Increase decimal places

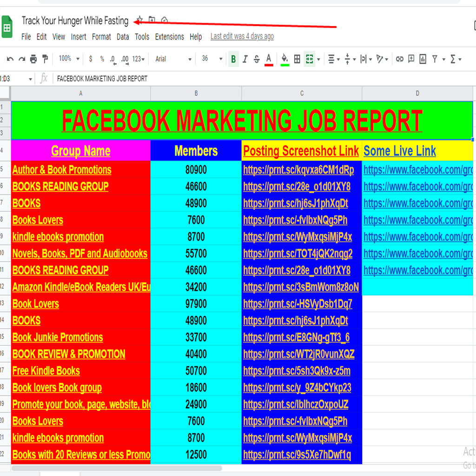click(x=125, y=59)
